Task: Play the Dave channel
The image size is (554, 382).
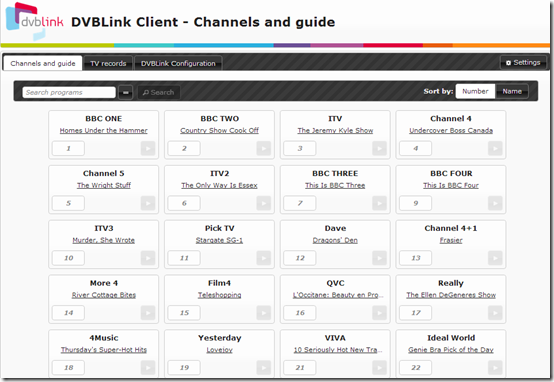Action: [x=379, y=258]
